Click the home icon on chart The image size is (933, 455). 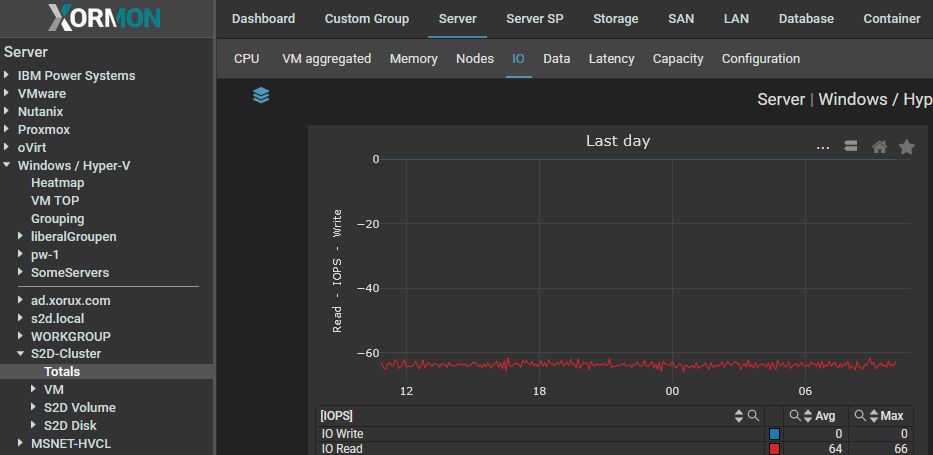[879, 147]
